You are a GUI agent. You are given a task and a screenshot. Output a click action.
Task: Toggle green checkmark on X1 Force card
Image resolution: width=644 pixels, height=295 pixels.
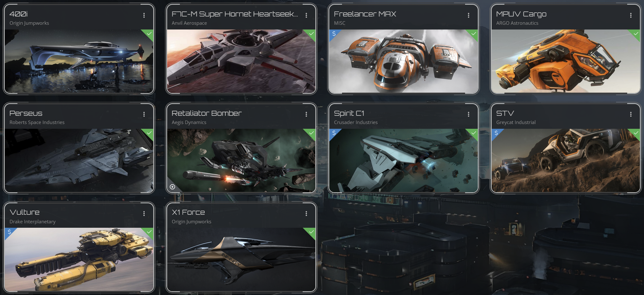[x=311, y=232]
